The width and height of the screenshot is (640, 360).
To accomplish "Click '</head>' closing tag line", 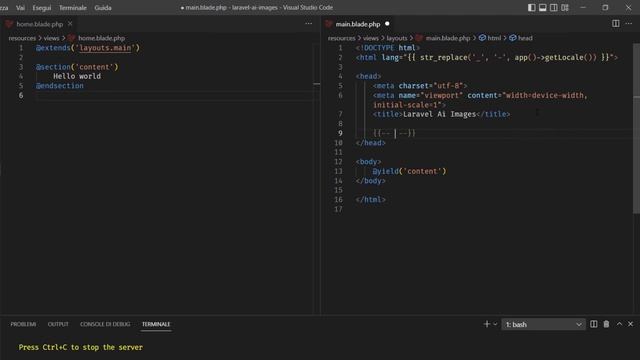I will tap(371, 143).
